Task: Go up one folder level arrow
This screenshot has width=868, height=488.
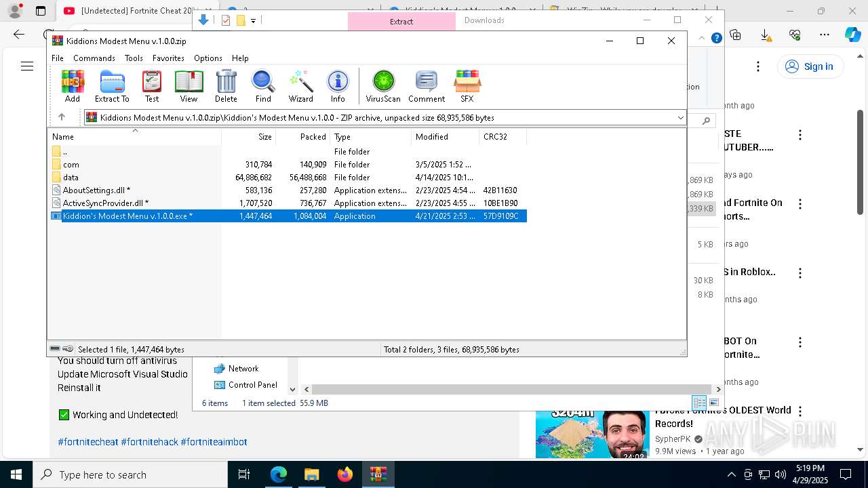Action: pyautogui.click(x=61, y=117)
